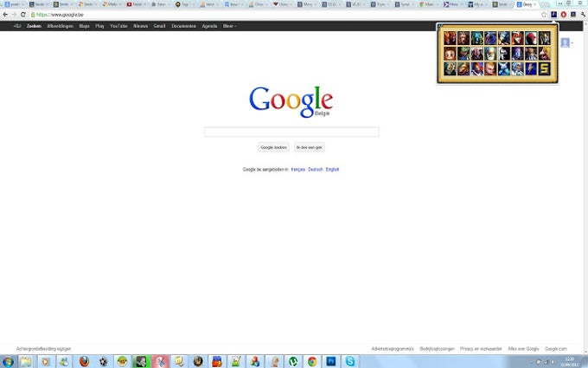This screenshot has width=588, height=368.
Task: Click the browser forward arrow
Action: pos(14,15)
